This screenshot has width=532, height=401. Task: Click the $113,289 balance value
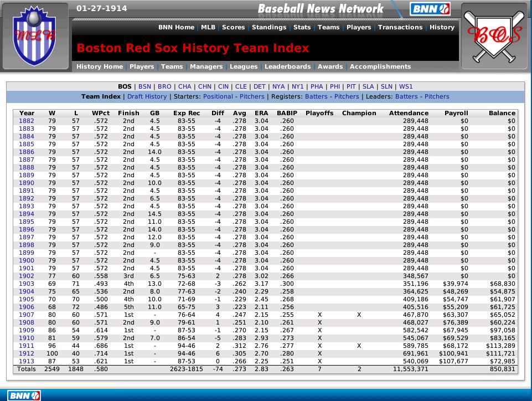coord(500,346)
